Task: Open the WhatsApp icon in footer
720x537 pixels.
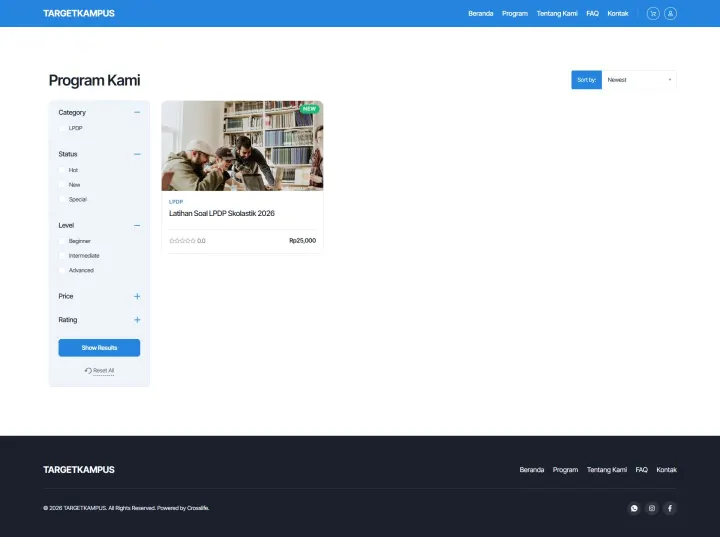Action: click(634, 508)
